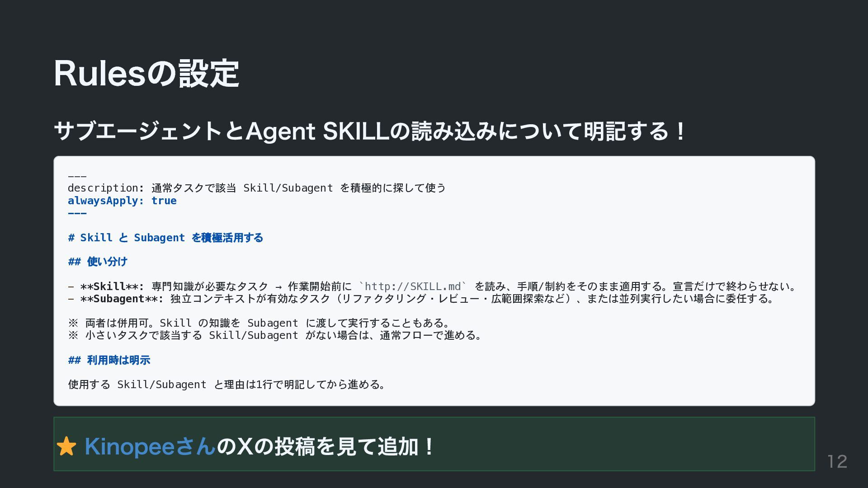
Task: Click the http://SKILL.md inline link
Action: (413, 286)
